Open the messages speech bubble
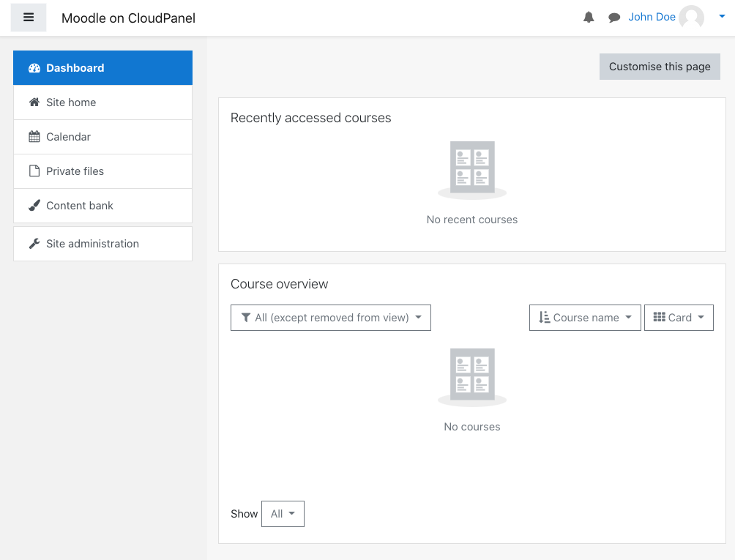The height and width of the screenshot is (560, 735). 614,18
